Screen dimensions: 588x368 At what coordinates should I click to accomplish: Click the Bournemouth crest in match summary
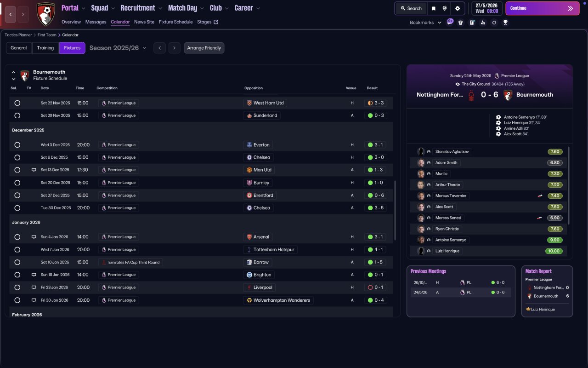pyautogui.click(x=508, y=95)
